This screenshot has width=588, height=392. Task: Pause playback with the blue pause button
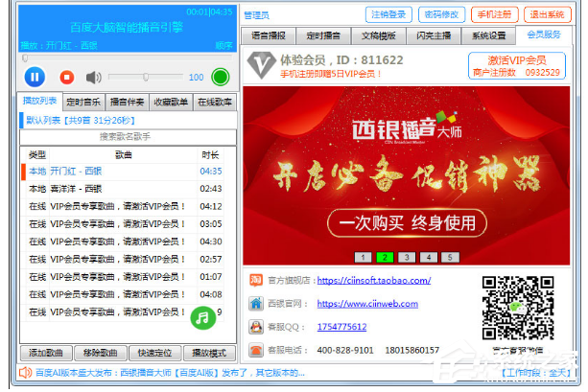pyautogui.click(x=35, y=77)
